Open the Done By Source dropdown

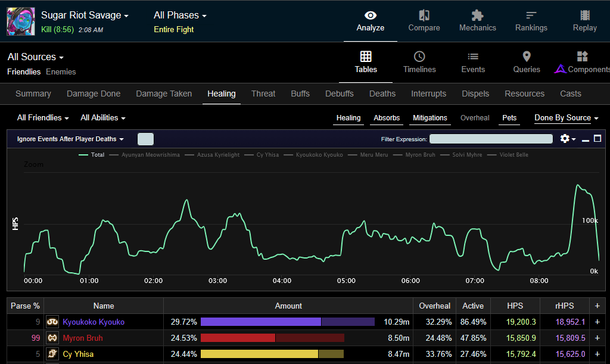pos(566,118)
